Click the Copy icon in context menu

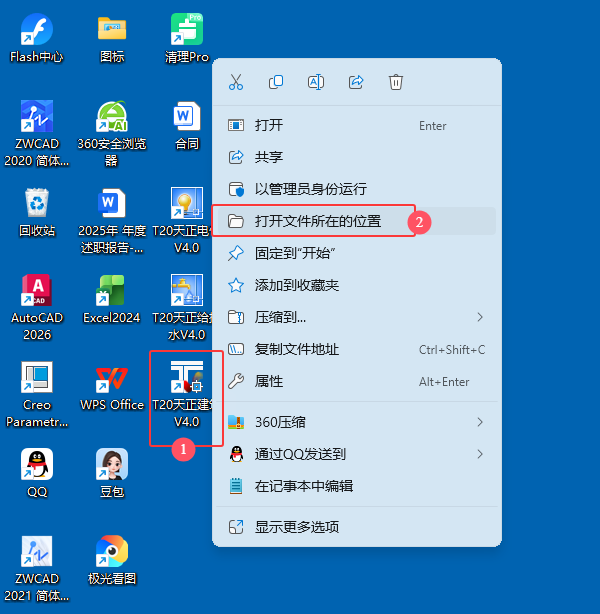[276, 82]
